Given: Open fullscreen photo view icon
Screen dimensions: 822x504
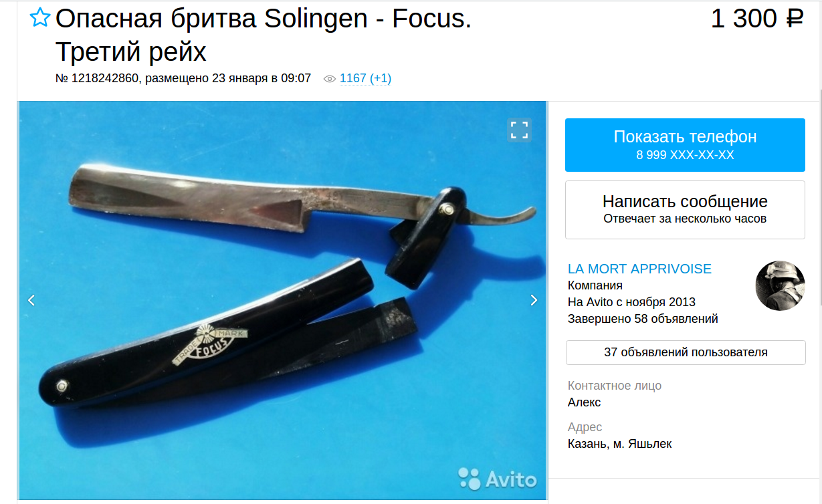Looking at the screenshot, I should 520,130.
